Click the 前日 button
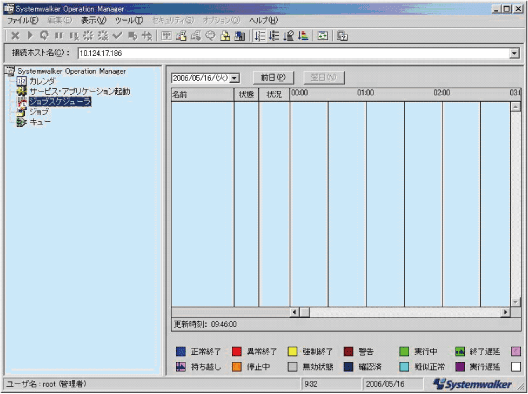 click(273, 78)
